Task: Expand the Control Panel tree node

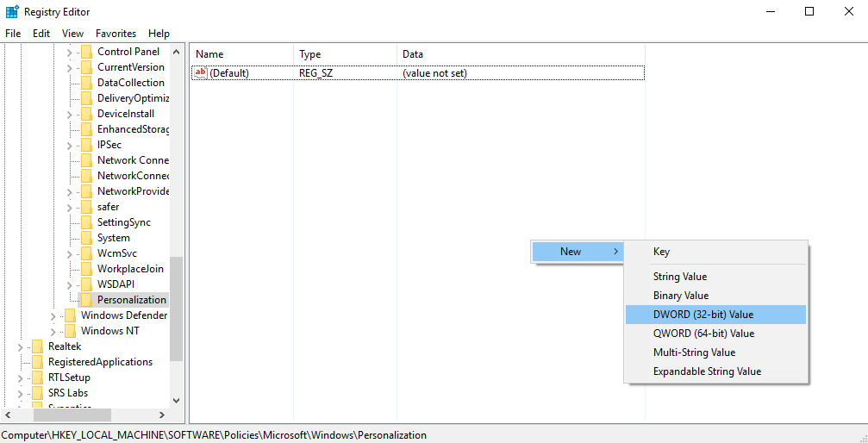Action: (x=70, y=52)
